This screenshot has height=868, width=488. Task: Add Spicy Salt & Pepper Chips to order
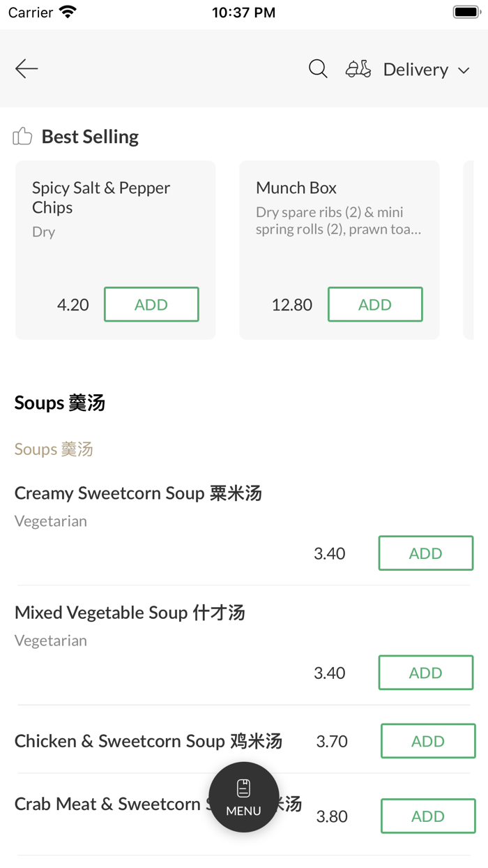151,304
